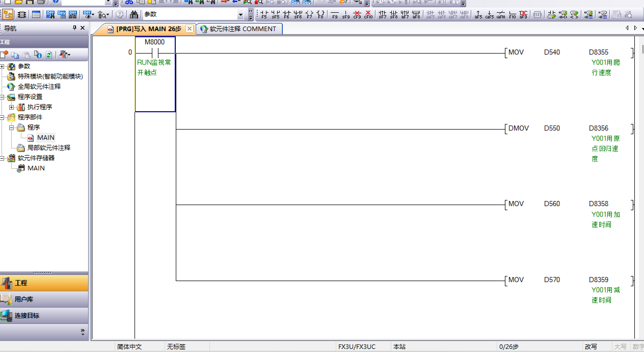Expand the 执行程序 tree node
Viewport: 644px width, 352px height.
pyautogui.click(x=11, y=107)
